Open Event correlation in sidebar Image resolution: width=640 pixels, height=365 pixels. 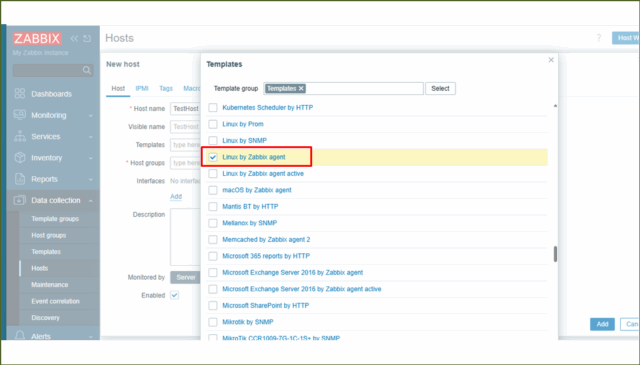[56, 301]
